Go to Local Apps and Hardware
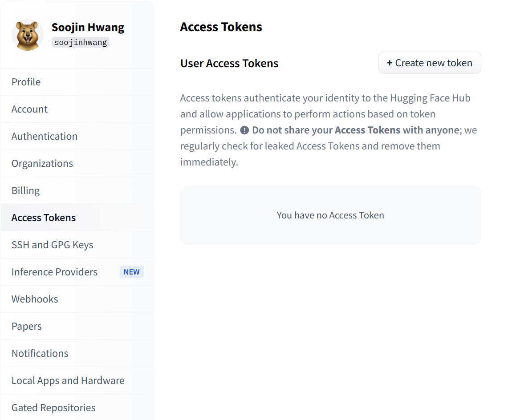 click(68, 381)
